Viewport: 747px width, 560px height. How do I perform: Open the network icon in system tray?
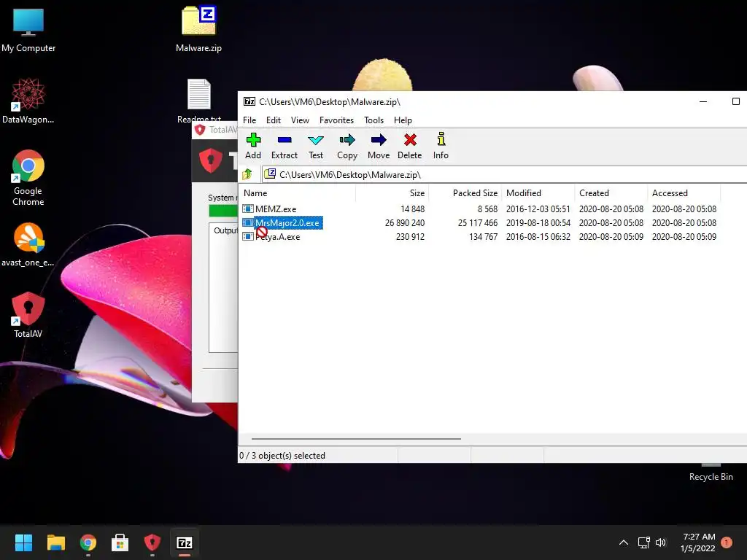[643, 542]
